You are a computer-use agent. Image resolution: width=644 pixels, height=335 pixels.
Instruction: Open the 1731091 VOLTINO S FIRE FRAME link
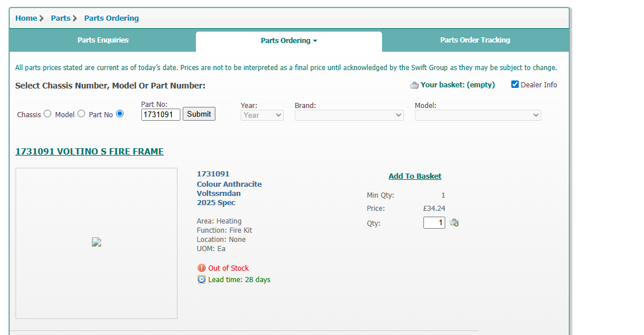pos(89,152)
